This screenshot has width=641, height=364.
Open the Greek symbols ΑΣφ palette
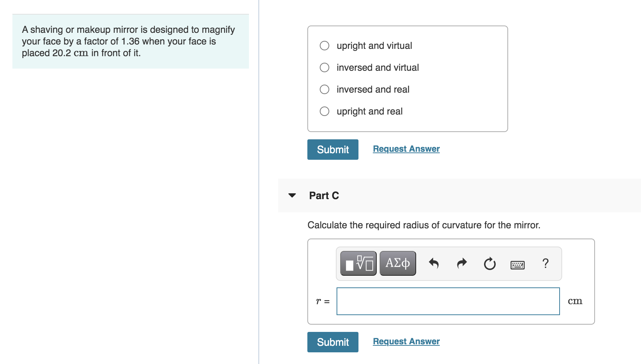398,263
